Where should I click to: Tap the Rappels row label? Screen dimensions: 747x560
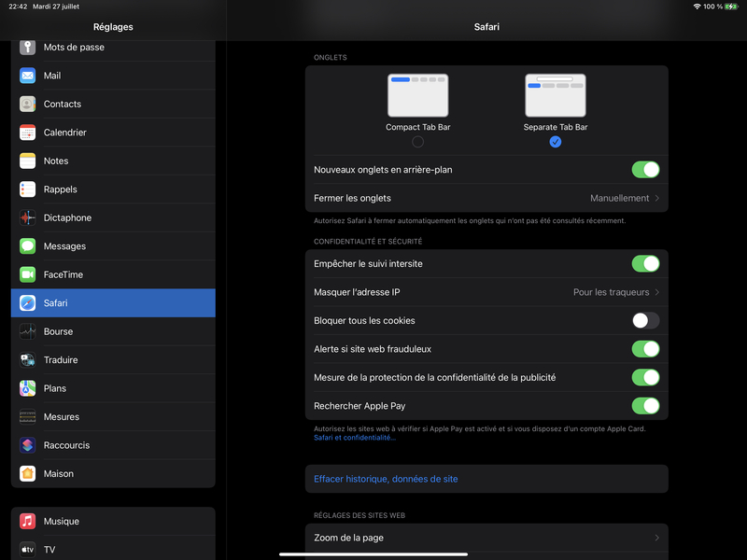click(x=60, y=189)
